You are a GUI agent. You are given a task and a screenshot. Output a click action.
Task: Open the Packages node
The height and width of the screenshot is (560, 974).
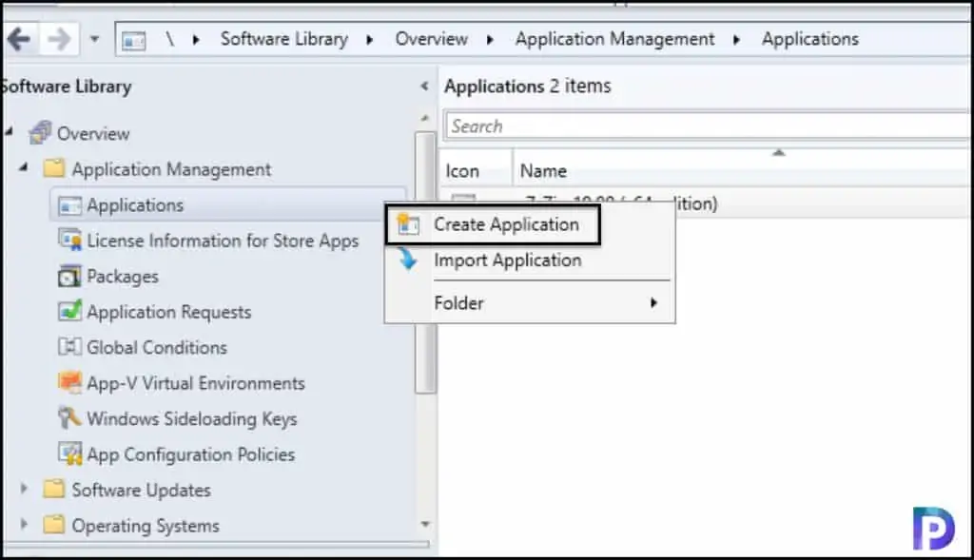123,277
